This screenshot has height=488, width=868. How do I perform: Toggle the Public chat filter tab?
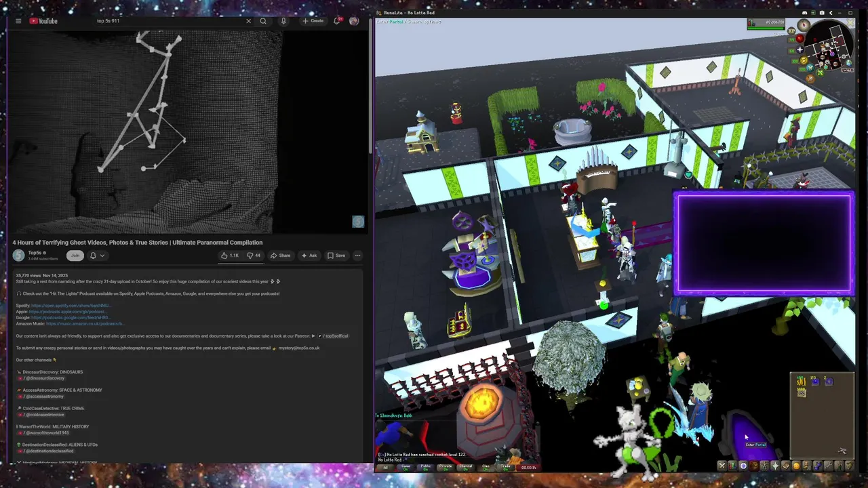point(426,468)
